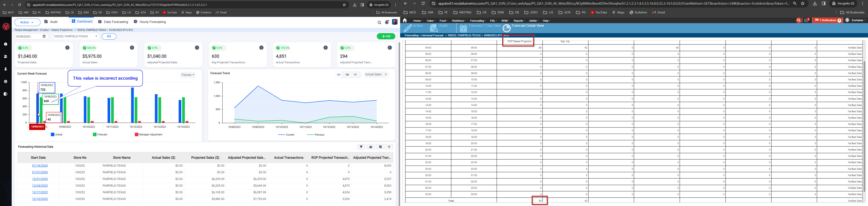
Task: Select the 1Y range toggle
Action: (x=355, y=75)
